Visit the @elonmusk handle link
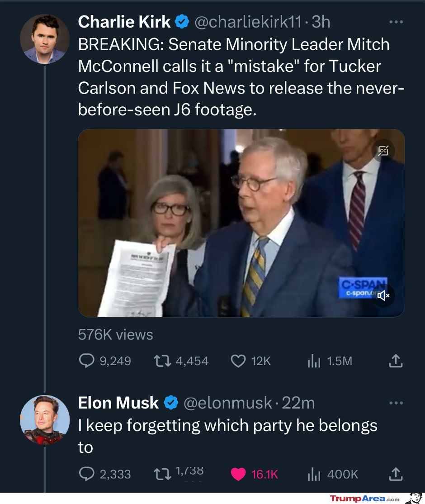The height and width of the screenshot is (504, 425). [x=228, y=403]
